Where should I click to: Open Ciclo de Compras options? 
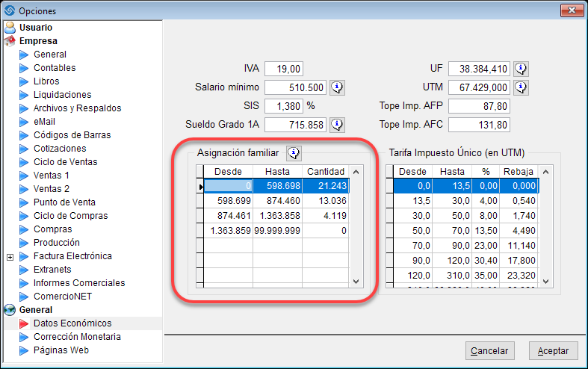click(70, 216)
